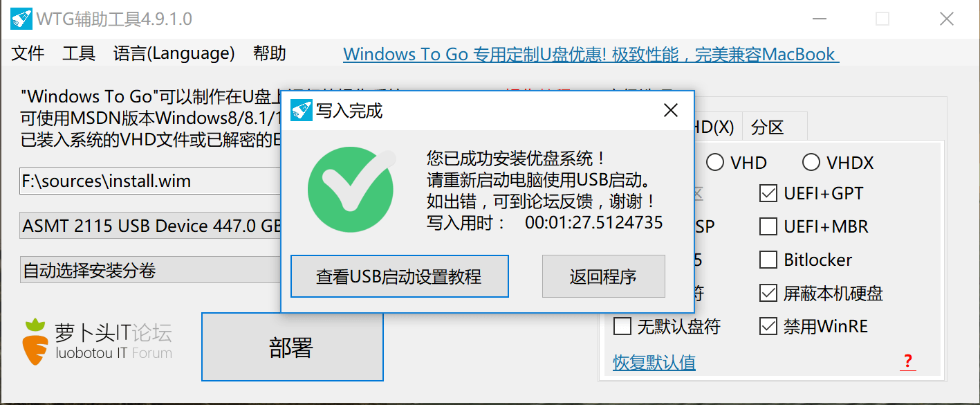Enable the Bitlocker checkbox

768,260
